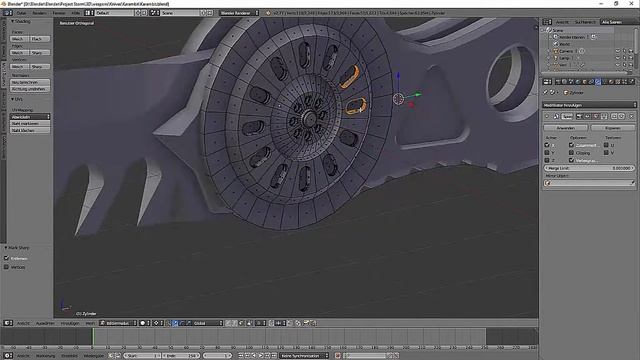Toggle Camera visibility eye in outliner

pyautogui.click(x=618, y=51)
